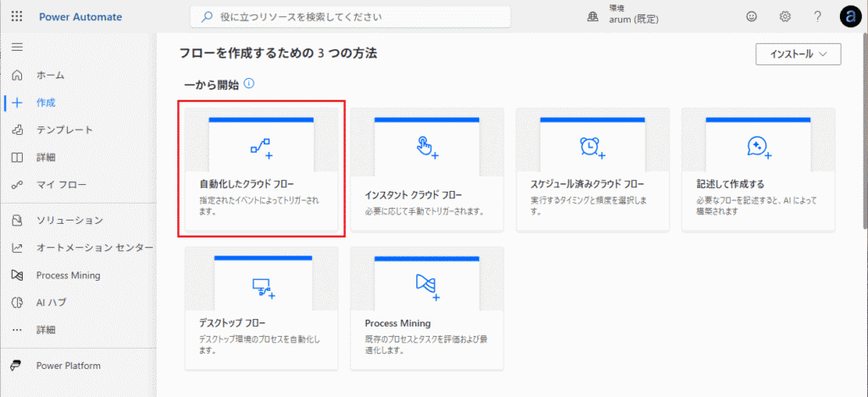Screen dimensions: 868x397
Task: Click the automated flow connector icon
Action: click(x=261, y=148)
